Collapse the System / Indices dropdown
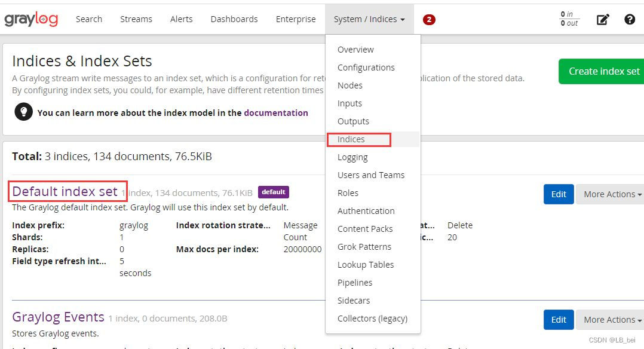Screen dimensions: 644x349 pyautogui.click(x=369, y=19)
